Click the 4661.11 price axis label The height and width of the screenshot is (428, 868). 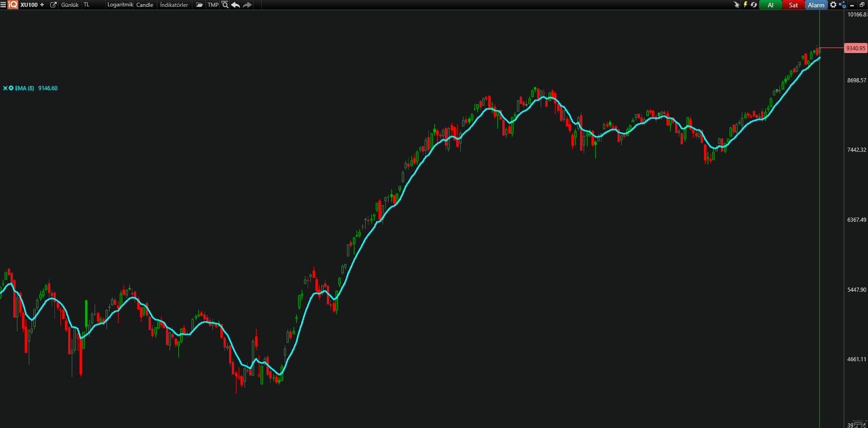coord(857,359)
